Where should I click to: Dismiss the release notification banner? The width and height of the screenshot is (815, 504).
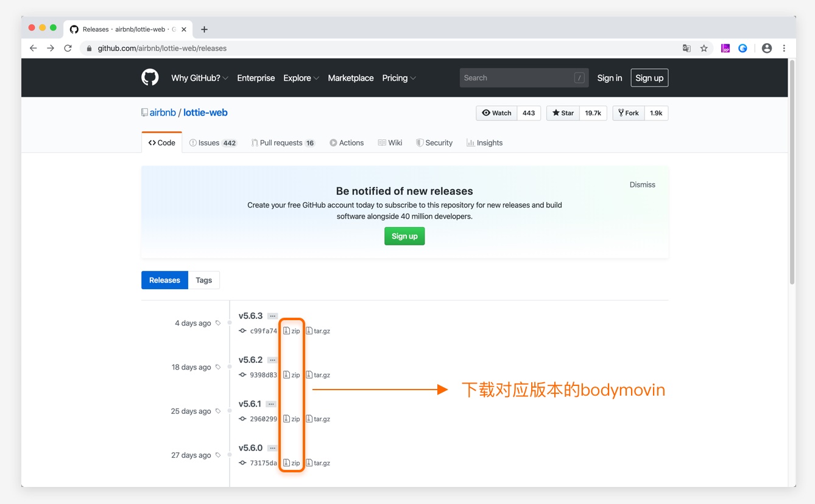tap(642, 184)
